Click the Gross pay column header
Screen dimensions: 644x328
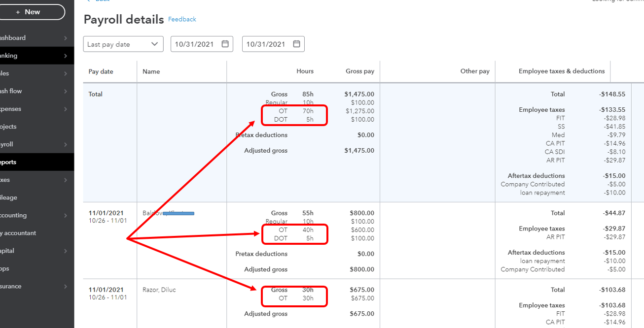coord(359,71)
